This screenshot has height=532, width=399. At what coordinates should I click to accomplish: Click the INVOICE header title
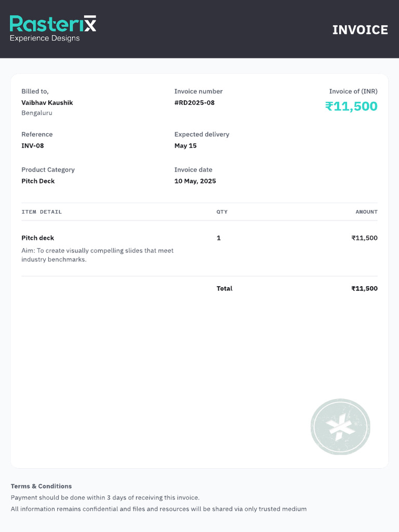click(x=360, y=30)
